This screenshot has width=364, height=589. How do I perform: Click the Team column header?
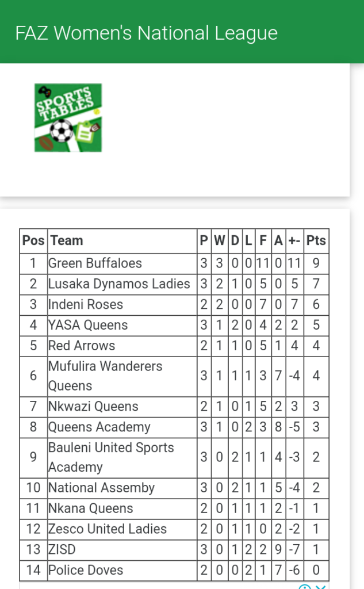[66, 240]
